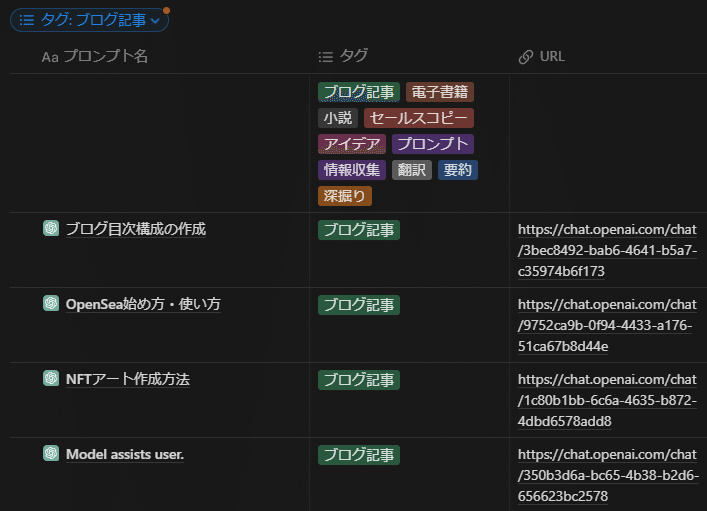The height and width of the screenshot is (511, 707).
Task: Open URL ending 4dbd6578add8
Action: pos(607,401)
